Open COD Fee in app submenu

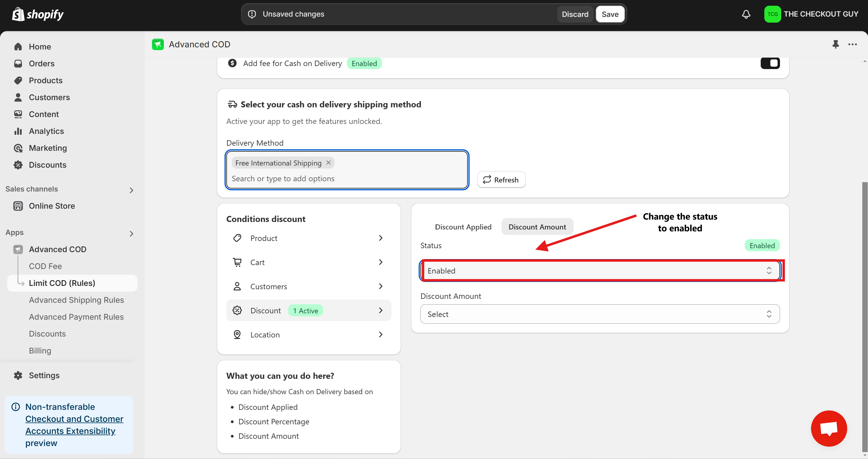[46, 266]
